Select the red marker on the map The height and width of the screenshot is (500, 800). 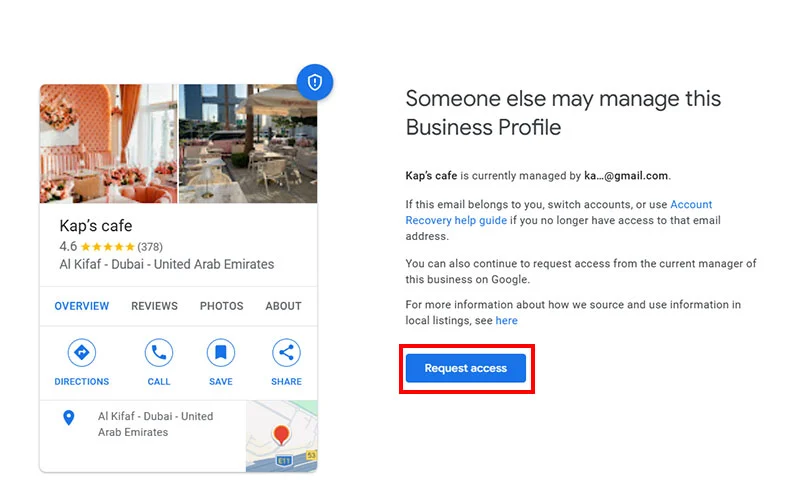[281, 435]
